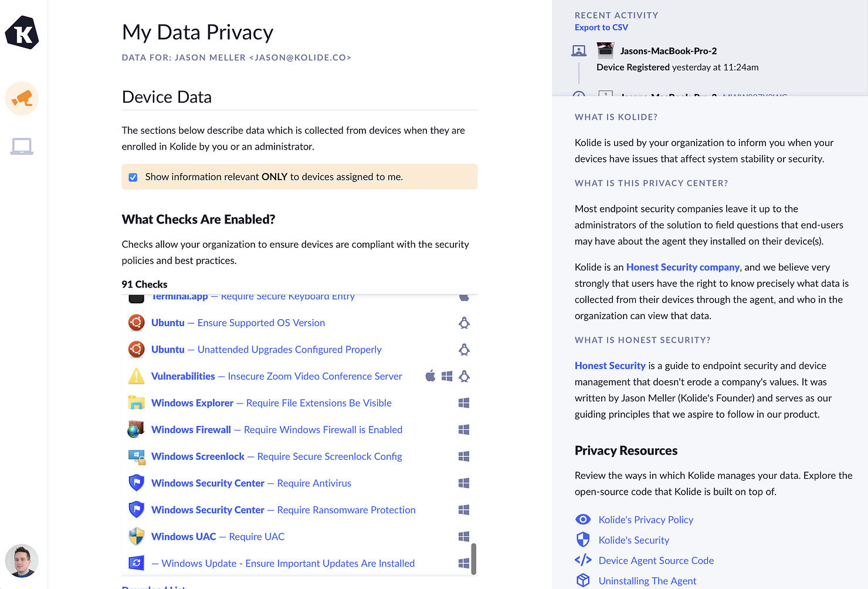Click the Windows icon beside Windows Firewall check
The image size is (868, 589).
464,429
